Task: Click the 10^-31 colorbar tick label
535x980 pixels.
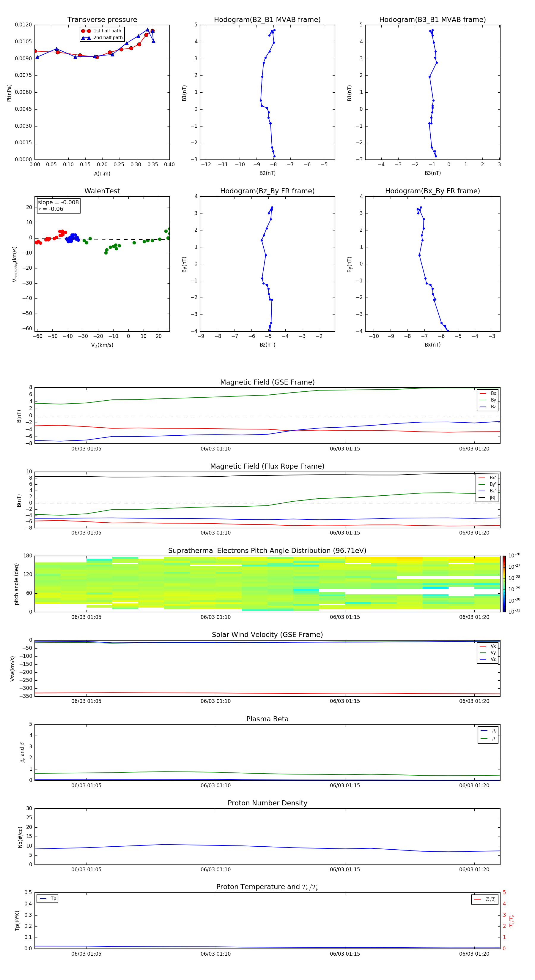Action: point(514,611)
